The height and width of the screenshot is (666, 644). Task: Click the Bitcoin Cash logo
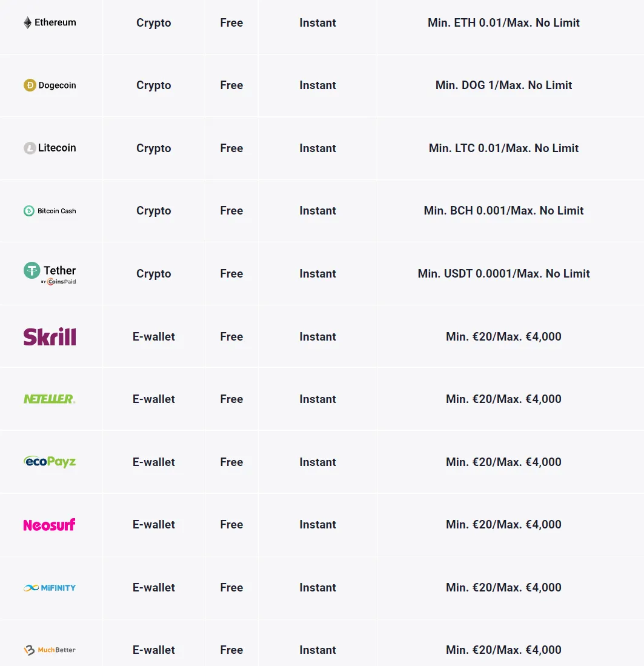click(50, 211)
